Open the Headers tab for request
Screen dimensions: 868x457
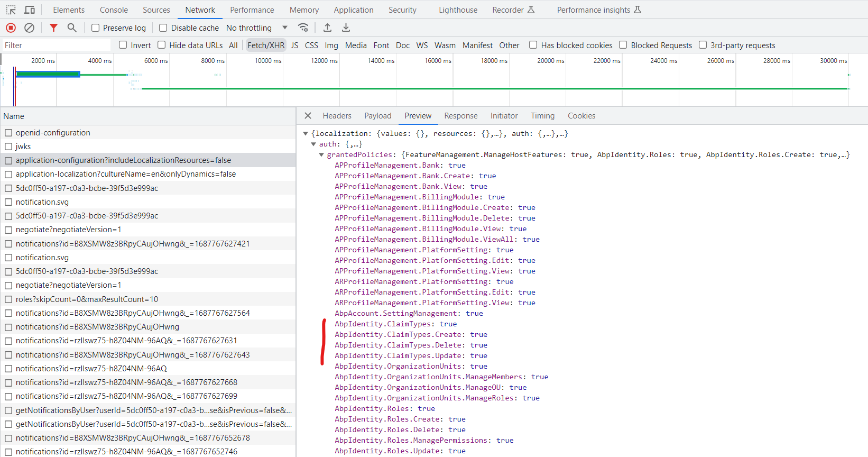[x=337, y=116]
